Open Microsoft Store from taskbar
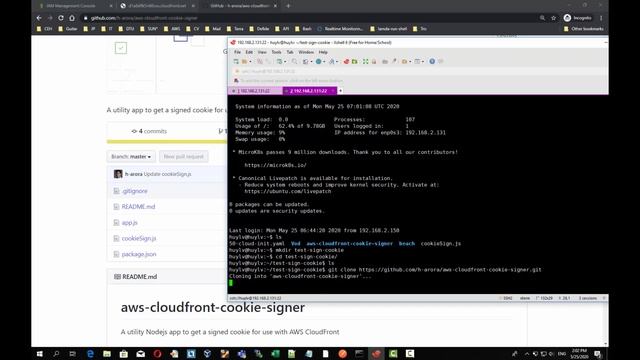This screenshot has width=640, height=360. 124,354
